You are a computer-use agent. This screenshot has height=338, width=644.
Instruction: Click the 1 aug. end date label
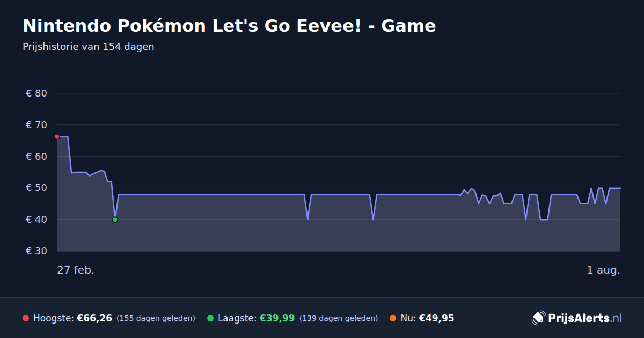coord(603,270)
